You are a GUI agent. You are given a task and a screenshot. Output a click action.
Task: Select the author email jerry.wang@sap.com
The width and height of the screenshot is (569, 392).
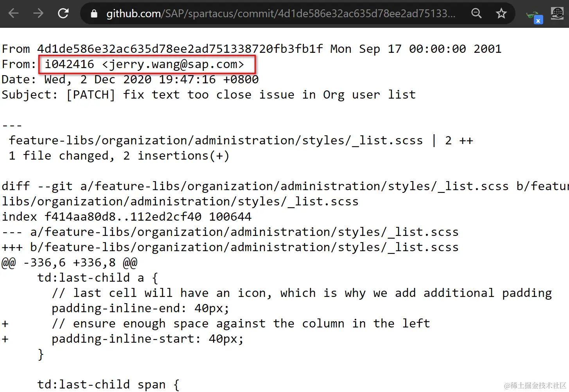point(173,65)
